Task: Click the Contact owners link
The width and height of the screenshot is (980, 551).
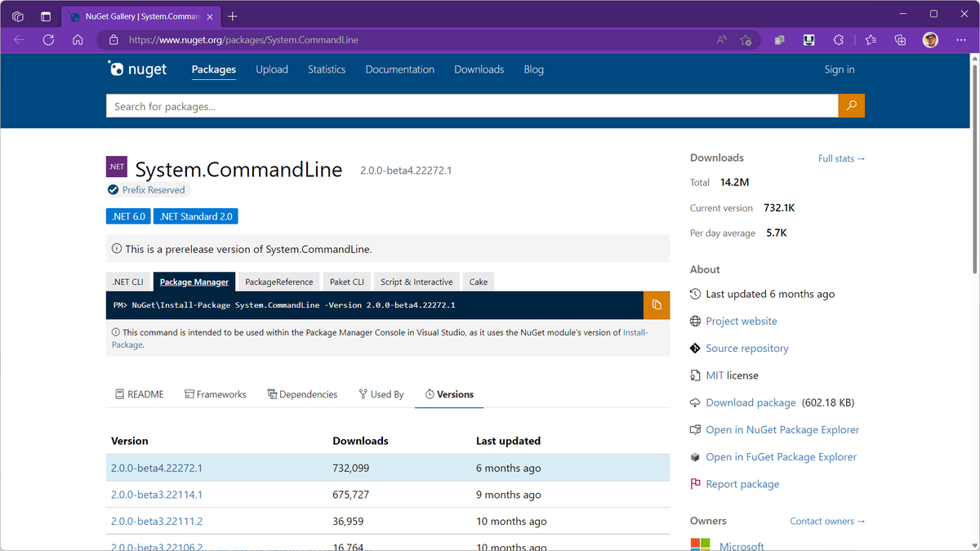Action: 828,521
